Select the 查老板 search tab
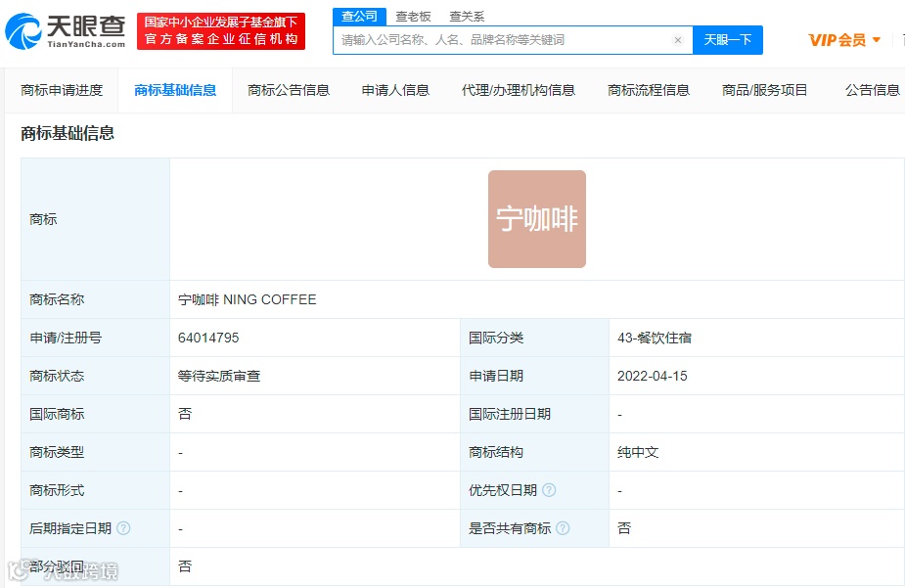 pyautogui.click(x=413, y=17)
